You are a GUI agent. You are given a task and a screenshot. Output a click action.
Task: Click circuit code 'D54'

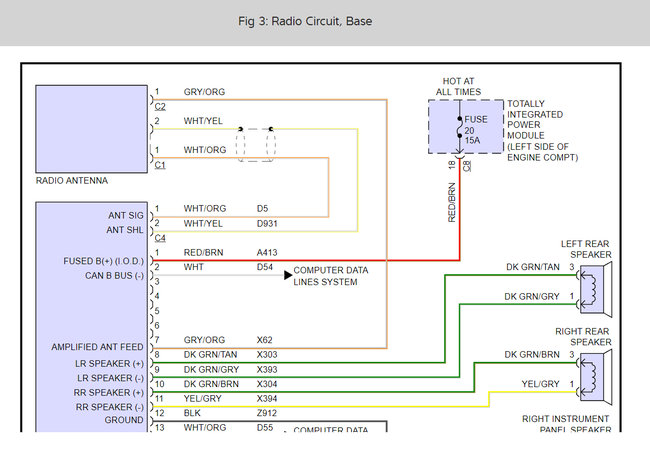point(264,267)
